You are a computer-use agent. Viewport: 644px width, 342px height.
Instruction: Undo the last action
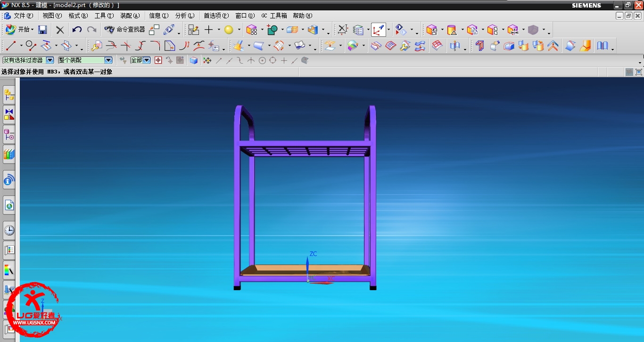tap(77, 30)
